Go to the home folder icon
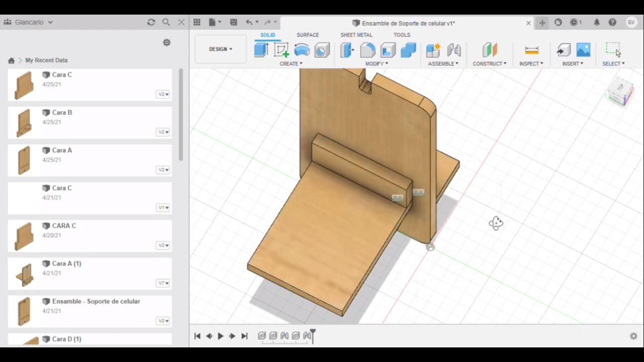Image resolution: width=644 pixels, height=362 pixels. (x=11, y=60)
